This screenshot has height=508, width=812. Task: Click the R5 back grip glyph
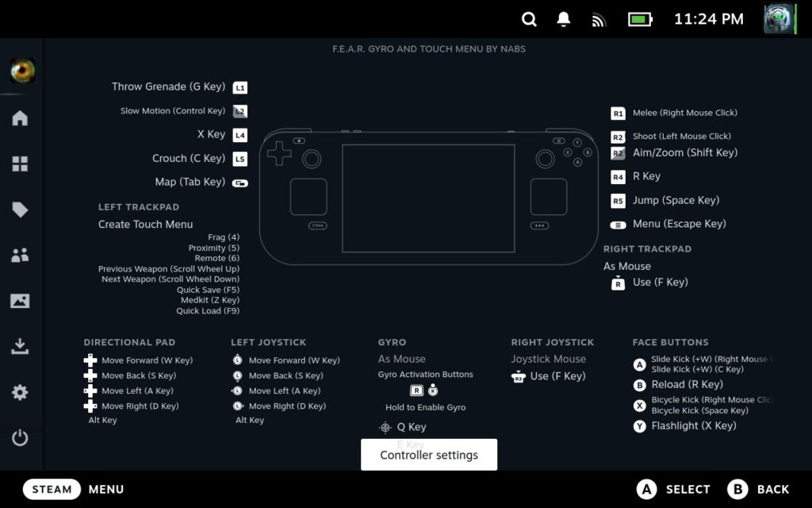coord(618,201)
